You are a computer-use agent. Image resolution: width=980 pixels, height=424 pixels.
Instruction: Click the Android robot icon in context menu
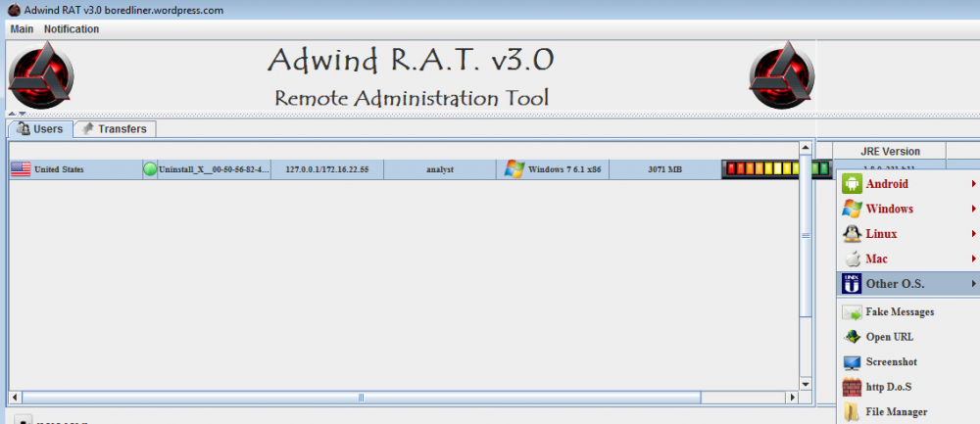click(852, 183)
